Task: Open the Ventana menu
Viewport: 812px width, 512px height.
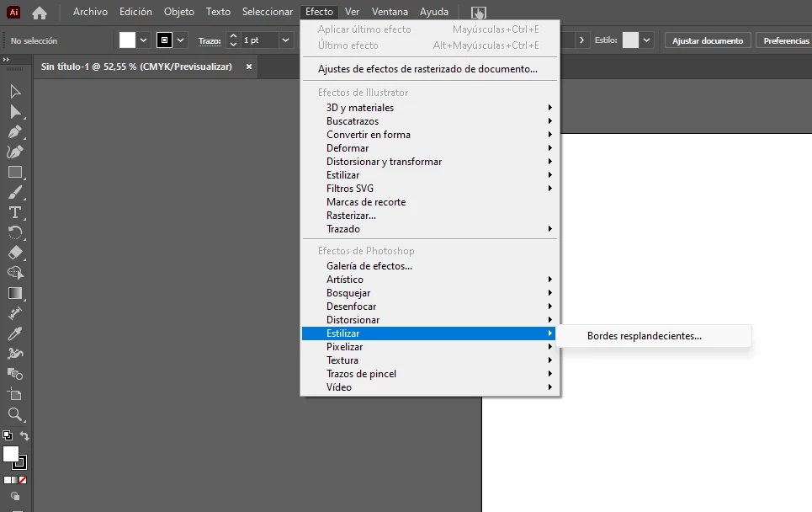Action: pyautogui.click(x=390, y=12)
